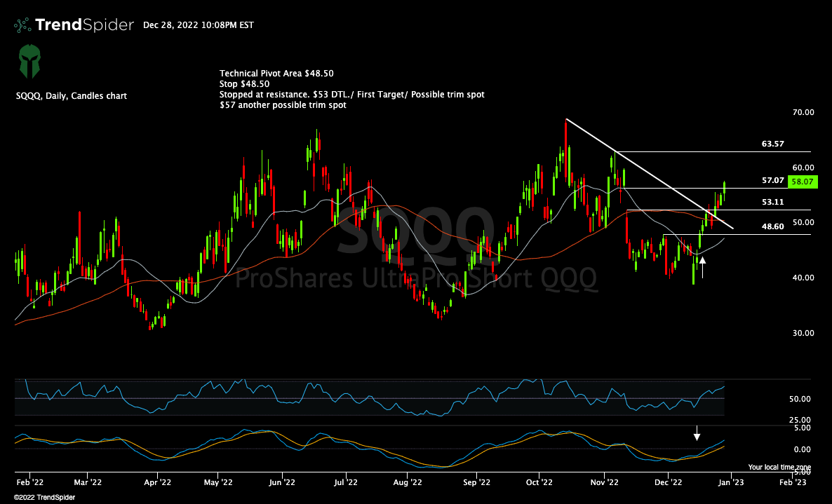Screen dimensions: 832x504
Task: Click the Jun '22 date axis label
Action: tap(282, 482)
